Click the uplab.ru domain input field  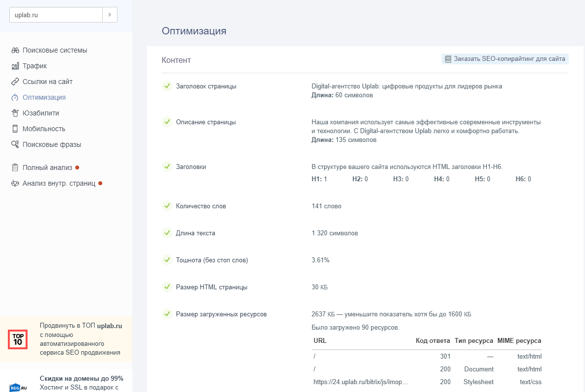click(x=56, y=15)
